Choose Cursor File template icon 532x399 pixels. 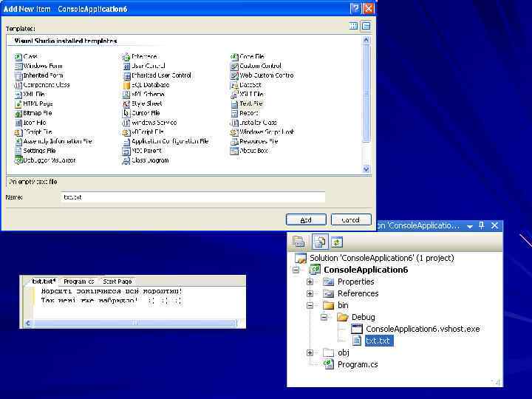126,113
